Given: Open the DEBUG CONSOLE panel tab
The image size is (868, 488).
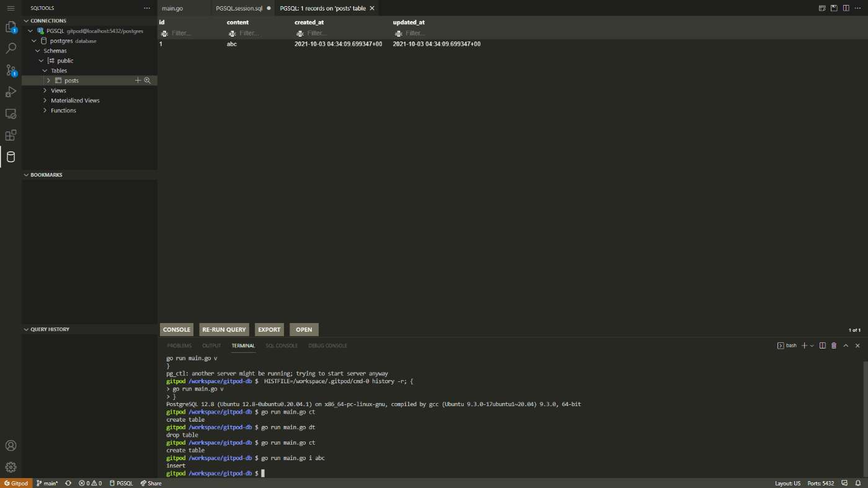Looking at the screenshot, I should click(x=327, y=345).
